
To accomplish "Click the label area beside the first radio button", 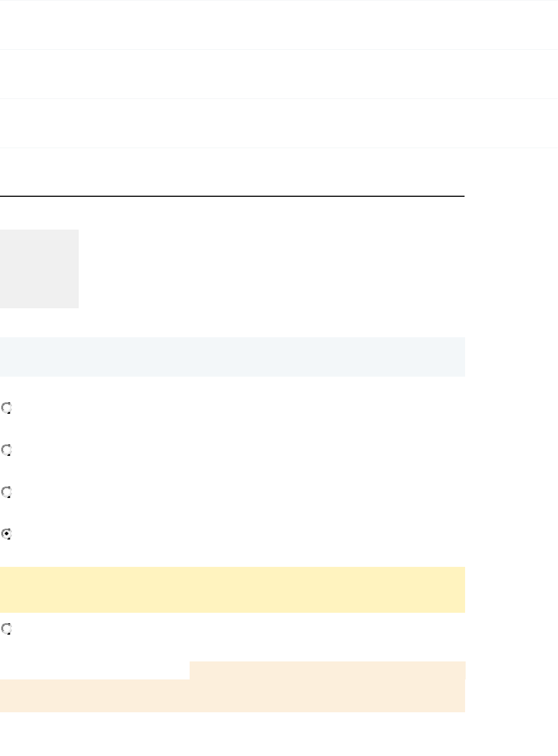I will click(x=109, y=408).
